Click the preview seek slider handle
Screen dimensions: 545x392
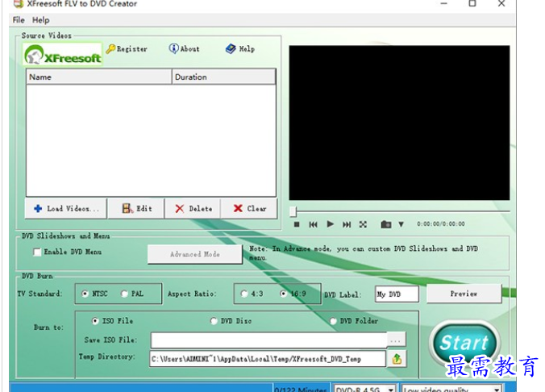click(x=293, y=211)
